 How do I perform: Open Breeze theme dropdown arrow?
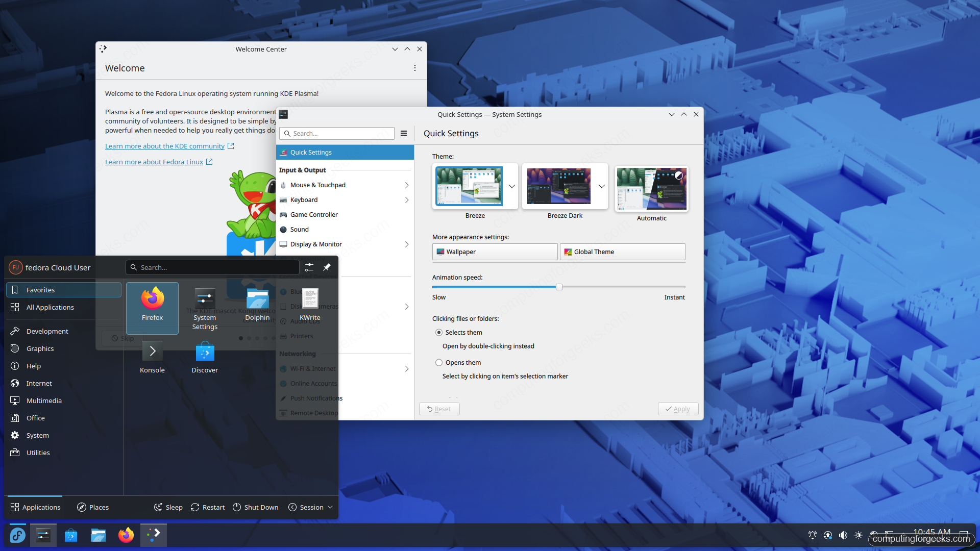(512, 186)
